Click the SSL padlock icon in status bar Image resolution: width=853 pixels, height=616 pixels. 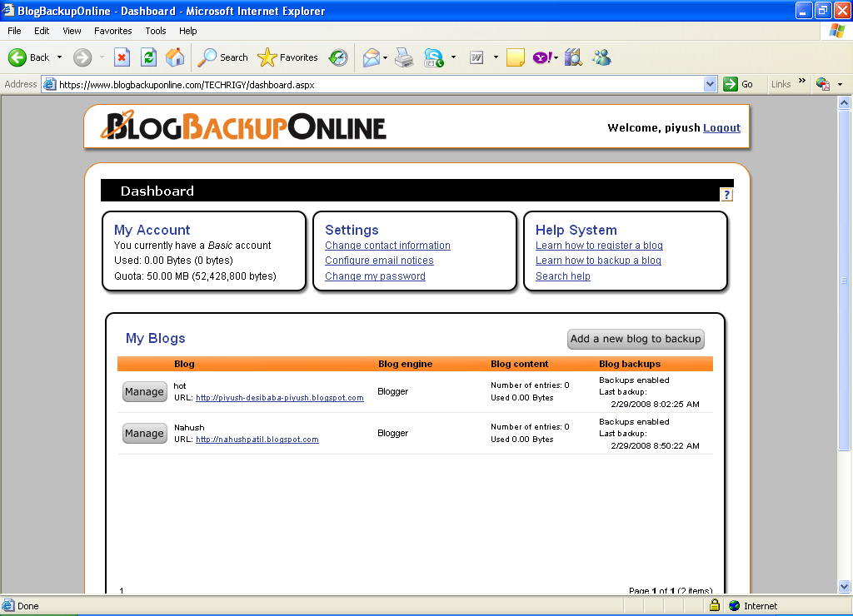[x=714, y=605]
